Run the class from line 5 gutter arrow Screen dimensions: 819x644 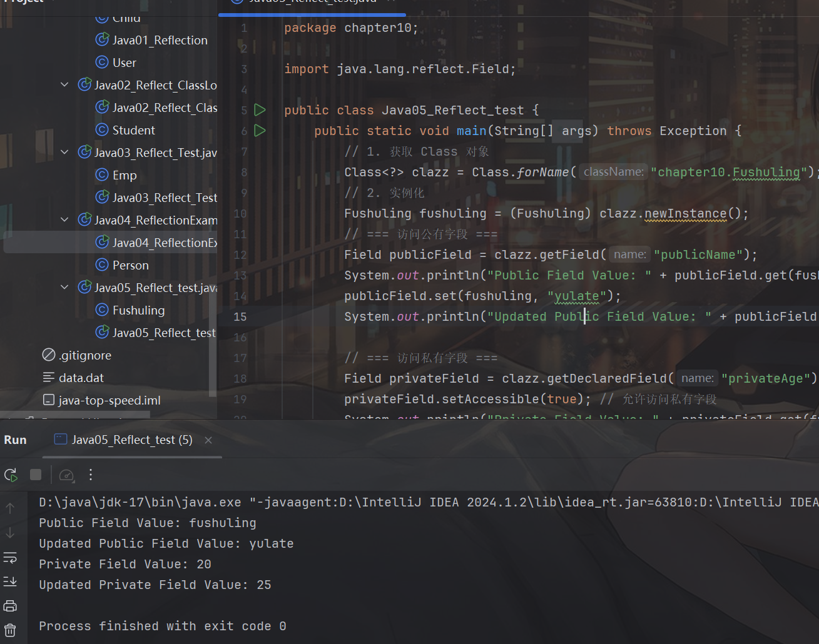tap(260, 110)
